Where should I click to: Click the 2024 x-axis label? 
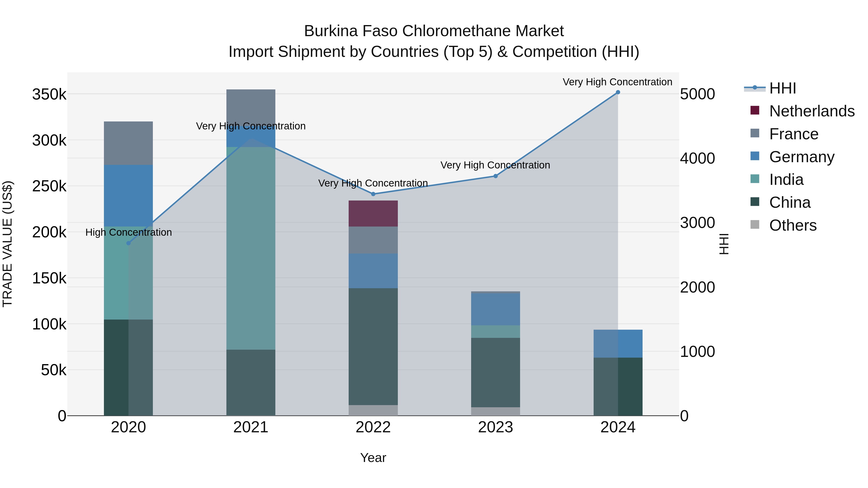coord(618,427)
